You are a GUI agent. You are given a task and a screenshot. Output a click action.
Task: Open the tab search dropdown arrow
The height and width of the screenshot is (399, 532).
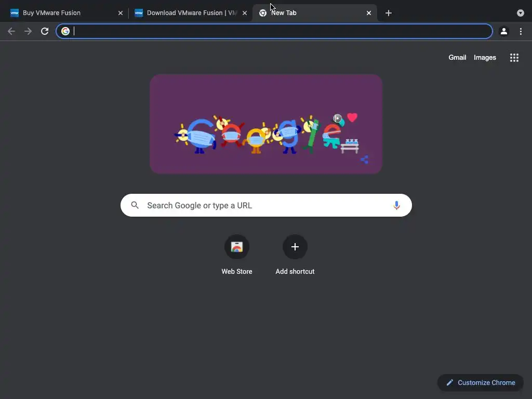point(521,13)
